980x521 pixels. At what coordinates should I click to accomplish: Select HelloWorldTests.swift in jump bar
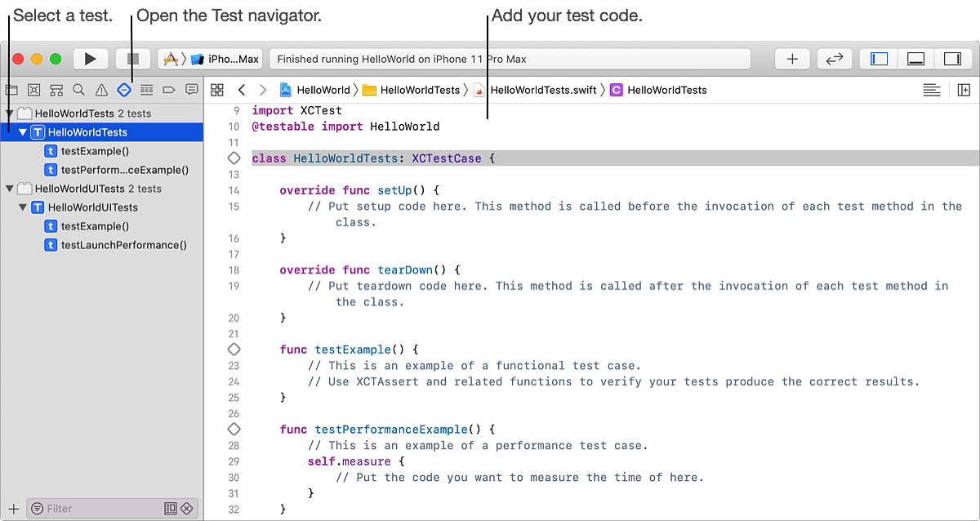pos(535,90)
